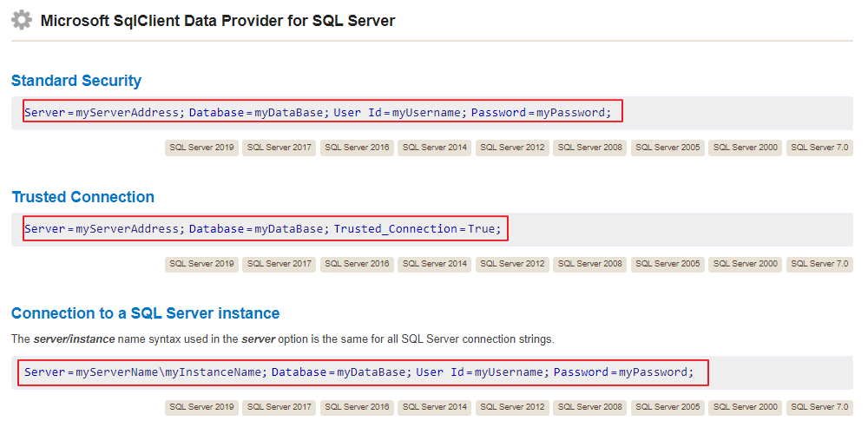
Task: Click the Microsoft SqlClient Data Provider page title
Action: pyautogui.click(x=218, y=20)
